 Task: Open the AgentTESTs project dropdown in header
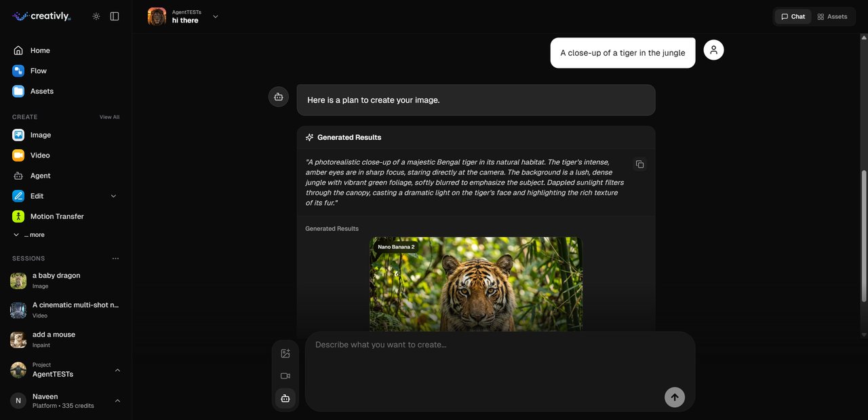(215, 16)
